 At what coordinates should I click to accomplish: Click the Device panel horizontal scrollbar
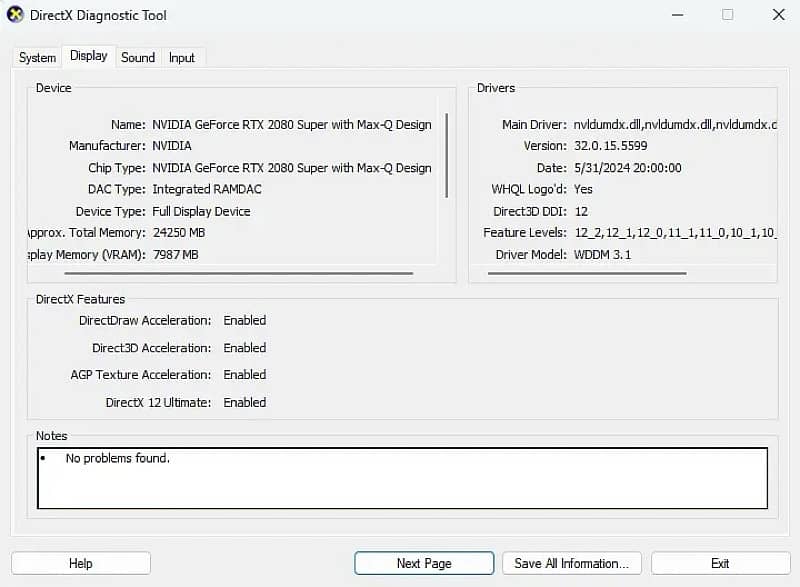[x=238, y=273]
